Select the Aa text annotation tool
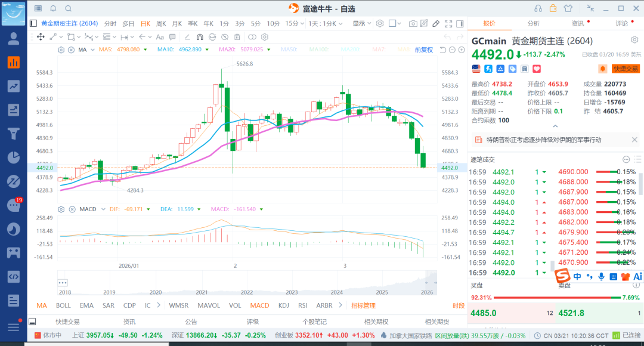644x346 pixels. (160, 37)
